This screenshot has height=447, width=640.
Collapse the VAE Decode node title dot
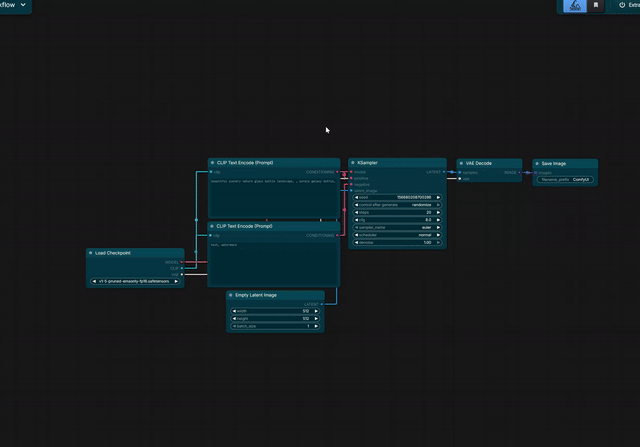(462, 163)
